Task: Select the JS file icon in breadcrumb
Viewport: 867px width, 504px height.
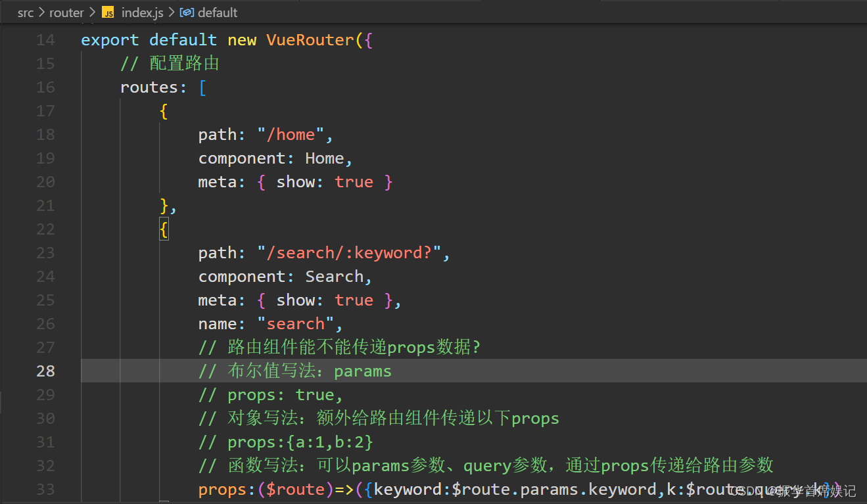Action: (108, 12)
